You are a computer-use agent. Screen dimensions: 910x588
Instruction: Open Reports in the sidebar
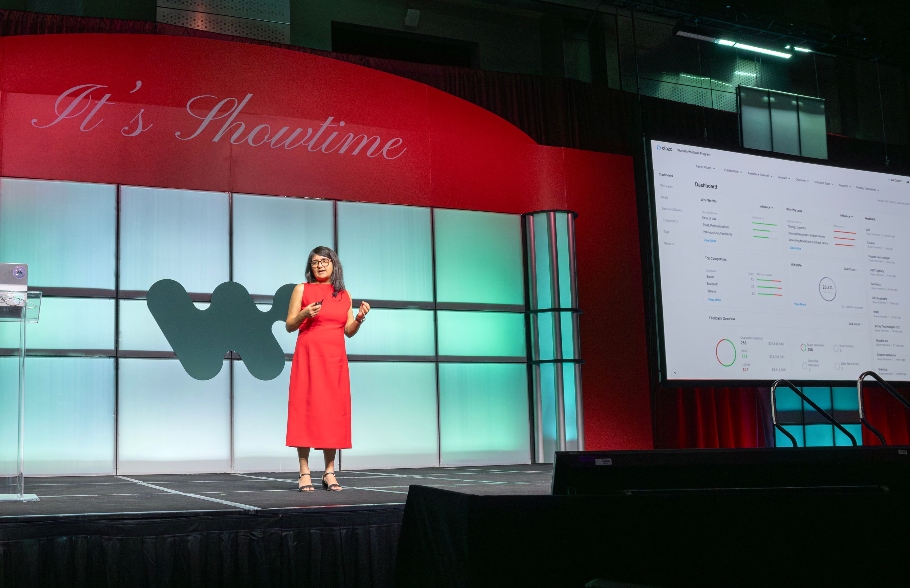(669, 243)
